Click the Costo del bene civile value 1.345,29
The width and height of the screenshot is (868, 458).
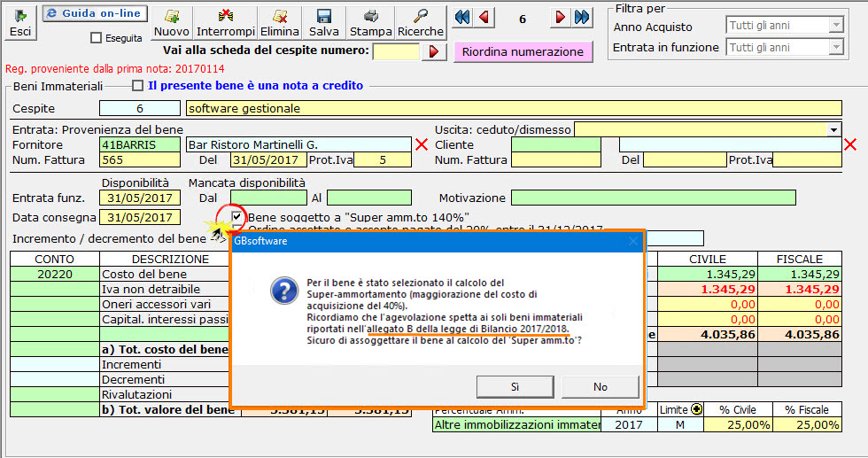(707, 274)
